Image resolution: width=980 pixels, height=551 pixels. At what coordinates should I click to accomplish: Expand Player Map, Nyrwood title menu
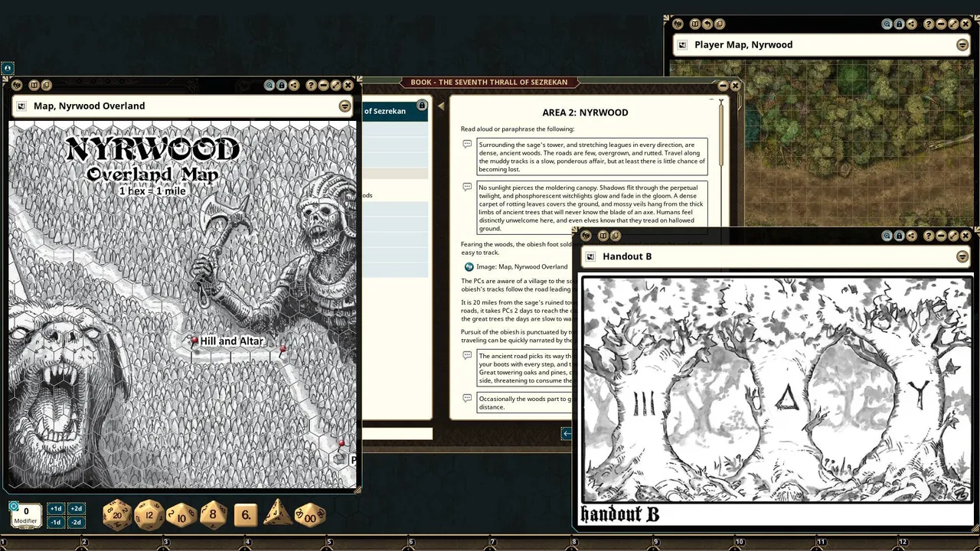coord(962,44)
